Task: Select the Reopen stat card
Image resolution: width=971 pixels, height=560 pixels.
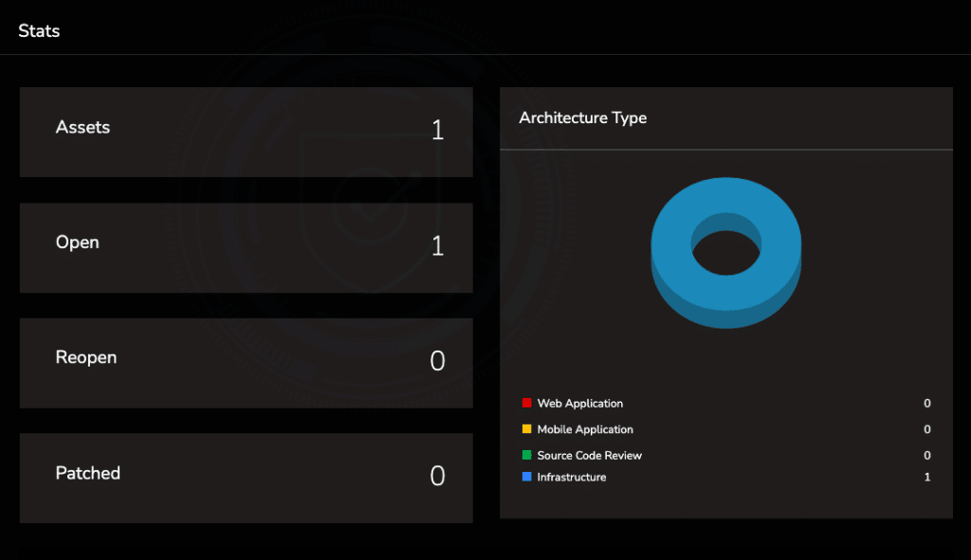Action: (x=246, y=363)
